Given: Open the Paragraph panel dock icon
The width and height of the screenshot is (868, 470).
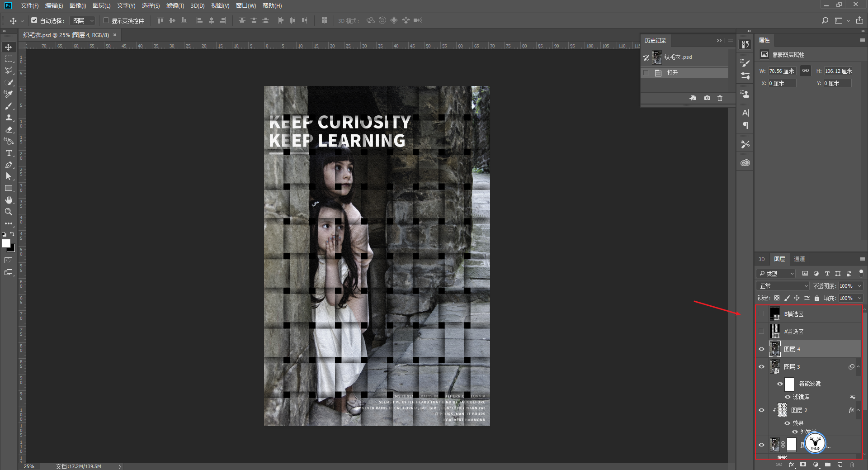Looking at the screenshot, I should click(x=745, y=125).
